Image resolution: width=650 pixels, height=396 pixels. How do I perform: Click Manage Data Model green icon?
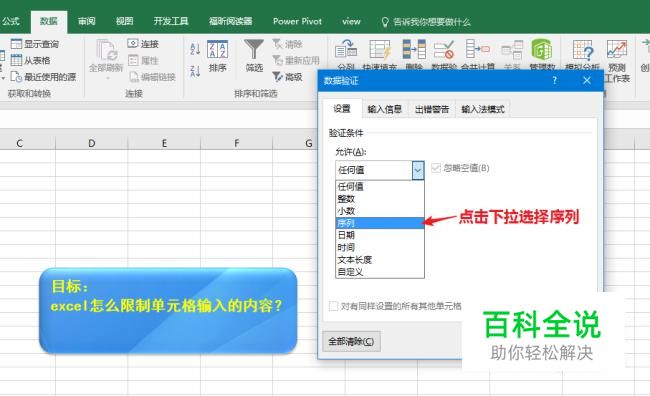point(541,49)
